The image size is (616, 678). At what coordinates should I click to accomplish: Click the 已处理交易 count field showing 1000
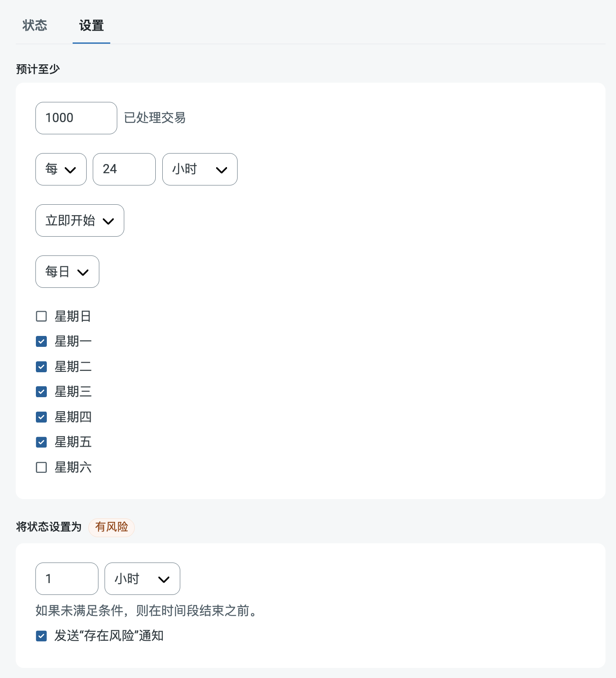coord(76,118)
